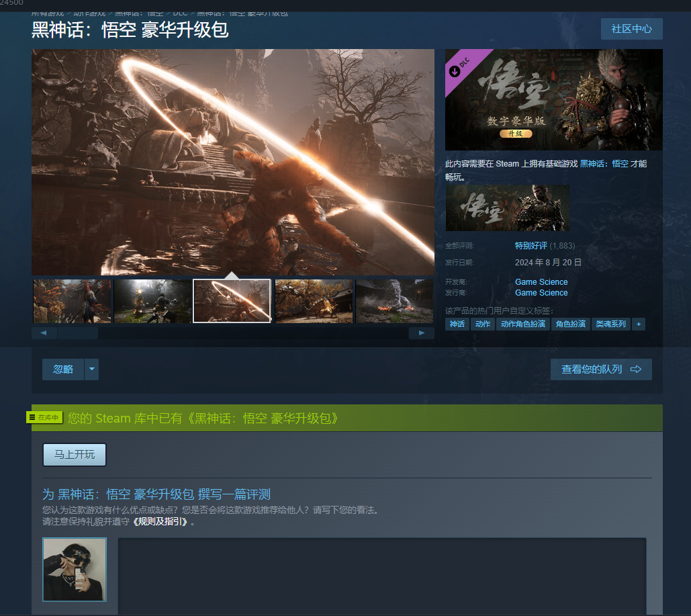Open 特别好评 reviews summary link
The image size is (691, 616).
(x=531, y=246)
